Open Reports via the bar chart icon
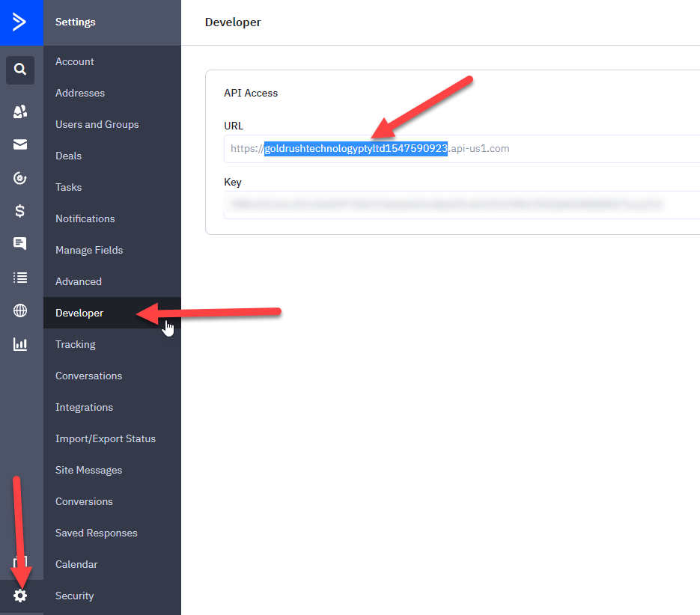700x615 pixels. click(x=20, y=344)
